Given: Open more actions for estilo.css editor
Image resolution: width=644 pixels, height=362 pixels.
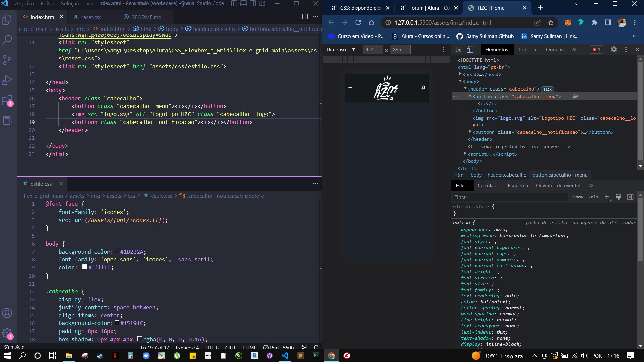Looking at the screenshot, I should 316,184.
